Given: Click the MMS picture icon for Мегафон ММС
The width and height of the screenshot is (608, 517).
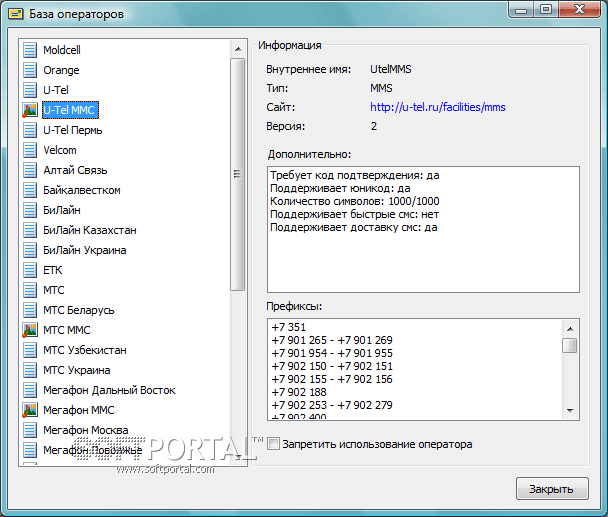Looking at the screenshot, I should coord(30,410).
